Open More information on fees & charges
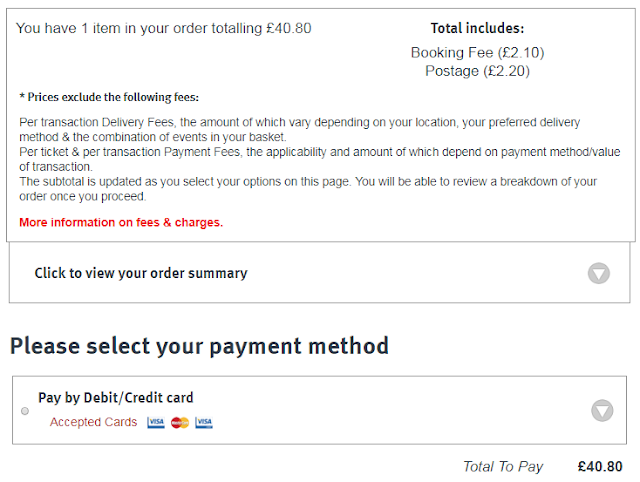 121,222
